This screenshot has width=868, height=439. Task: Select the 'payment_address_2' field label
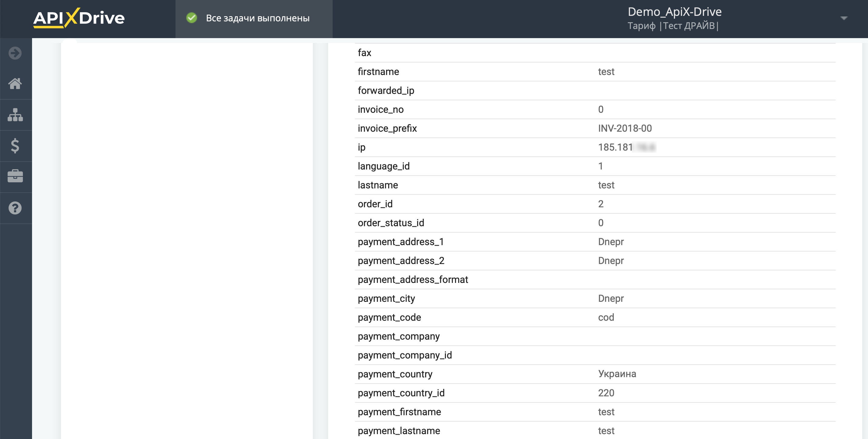point(401,261)
